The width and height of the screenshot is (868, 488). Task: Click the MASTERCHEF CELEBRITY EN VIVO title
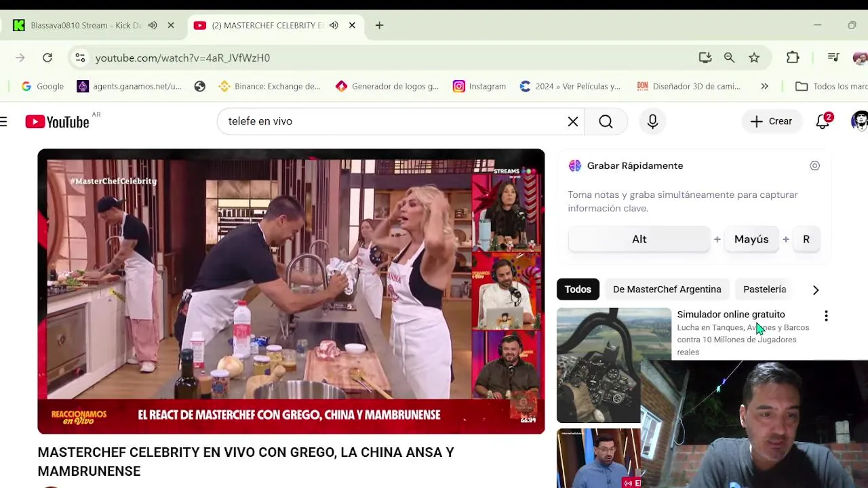click(x=245, y=462)
